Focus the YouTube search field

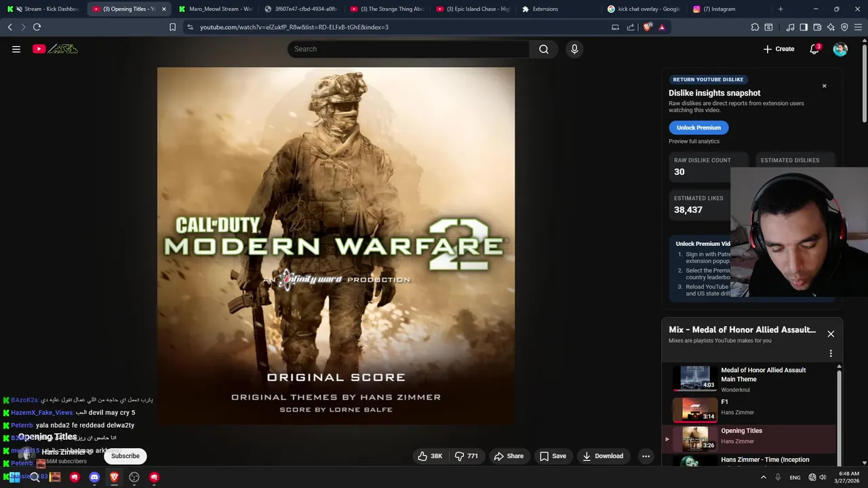pos(408,49)
